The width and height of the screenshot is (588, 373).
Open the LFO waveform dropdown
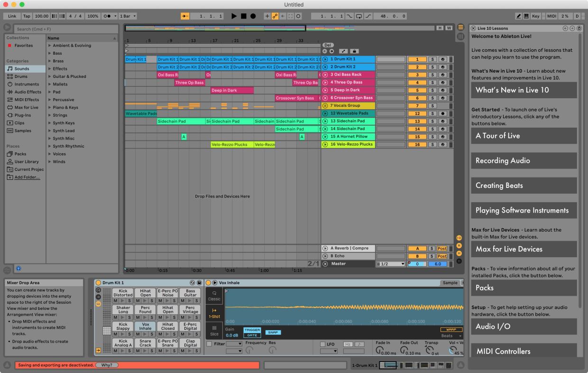coord(329,351)
